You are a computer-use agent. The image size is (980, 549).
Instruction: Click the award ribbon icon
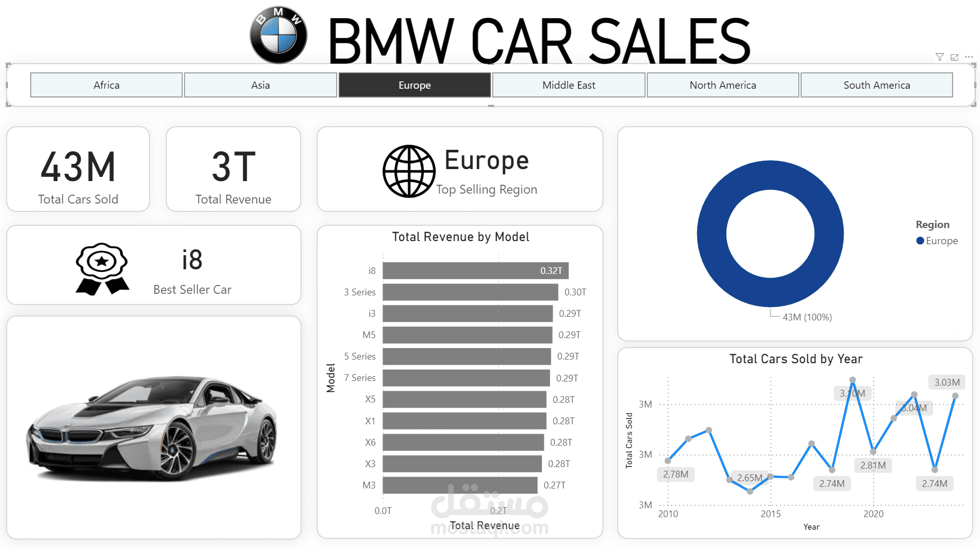point(102,269)
